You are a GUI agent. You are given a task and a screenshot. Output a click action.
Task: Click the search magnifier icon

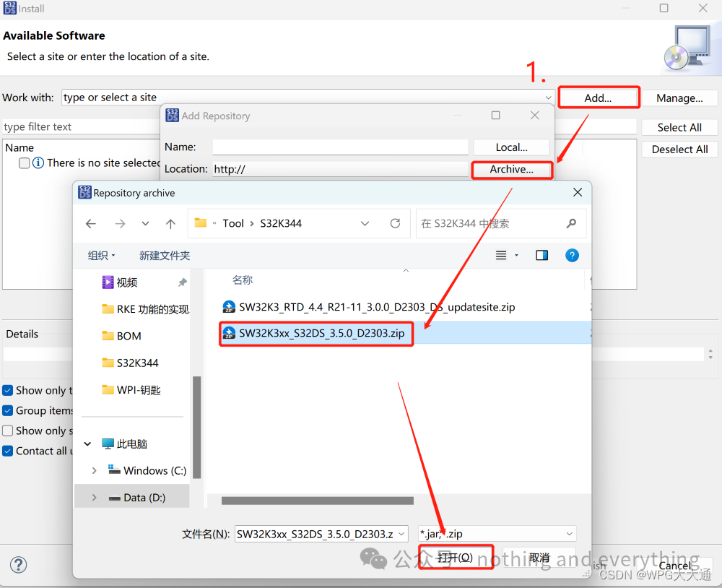571,223
